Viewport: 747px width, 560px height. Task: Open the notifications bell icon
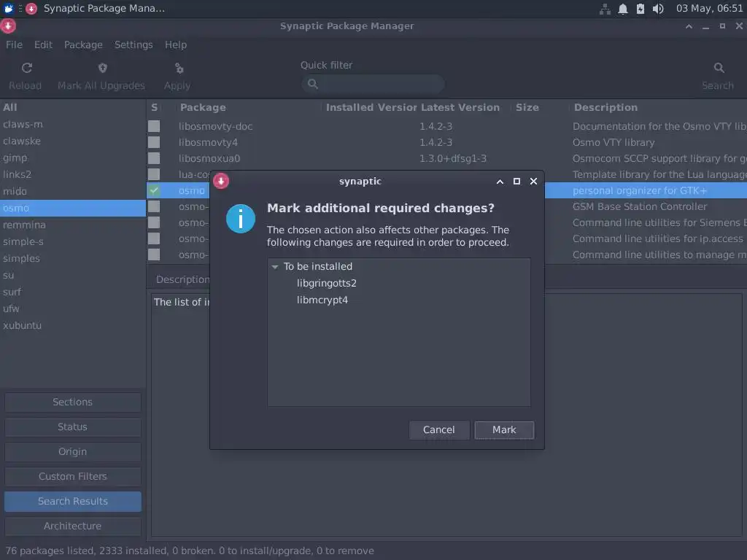(x=623, y=9)
